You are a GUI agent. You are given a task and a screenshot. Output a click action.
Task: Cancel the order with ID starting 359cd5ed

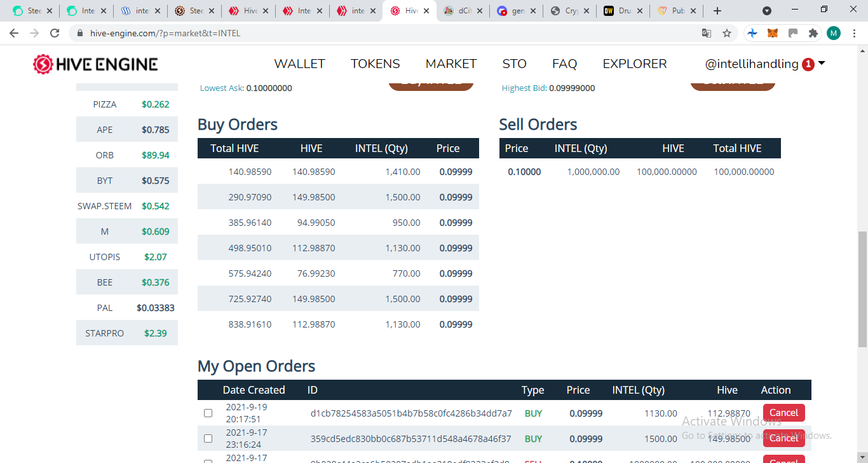click(x=784, y=438)
